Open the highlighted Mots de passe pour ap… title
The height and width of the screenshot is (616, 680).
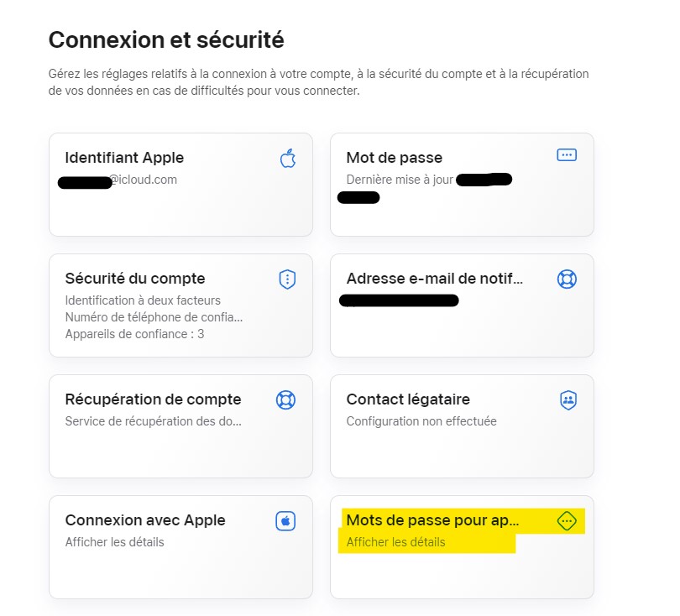[433, 520]
